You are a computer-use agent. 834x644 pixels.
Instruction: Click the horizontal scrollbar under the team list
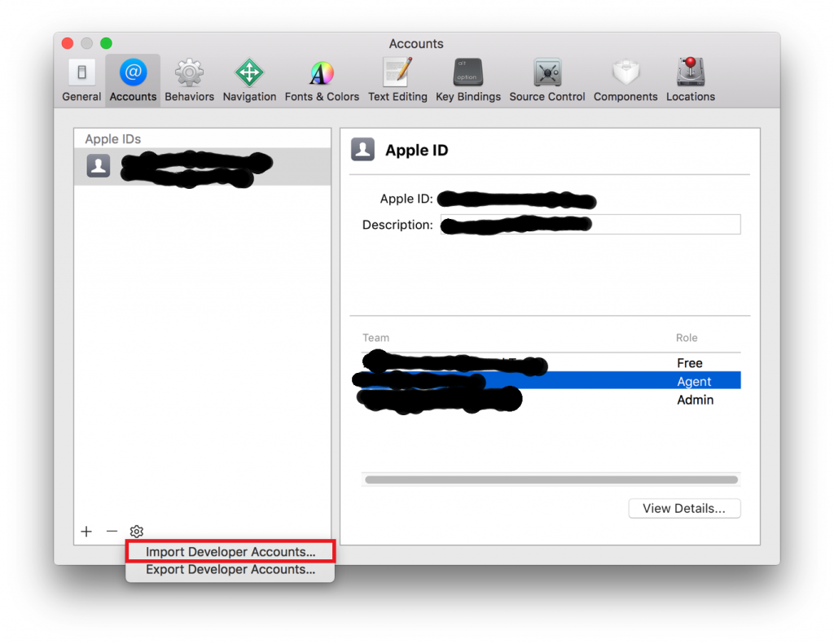click(551, 480)
